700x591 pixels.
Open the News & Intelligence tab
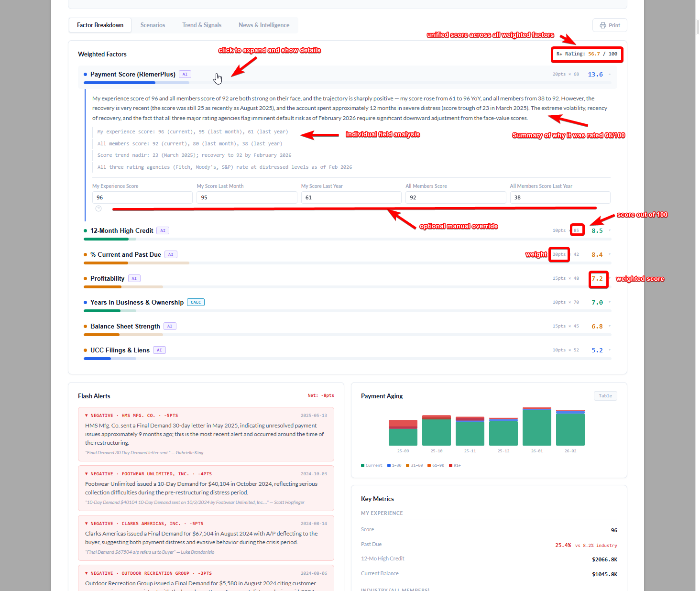(x=263, y=25)
